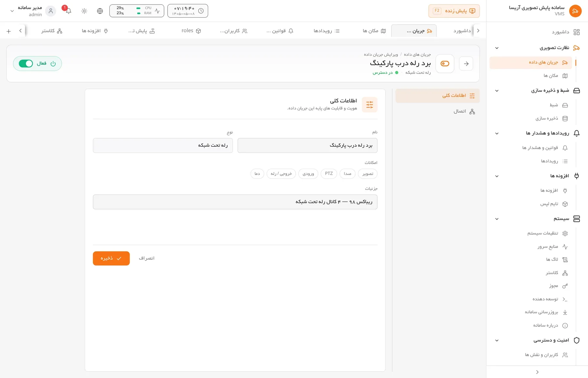Viewport: 588px width, 378px height.
Task: Collapse the ضبط و ذخیره سازی section
Action: pyautogui.click(x=497, y=91)
